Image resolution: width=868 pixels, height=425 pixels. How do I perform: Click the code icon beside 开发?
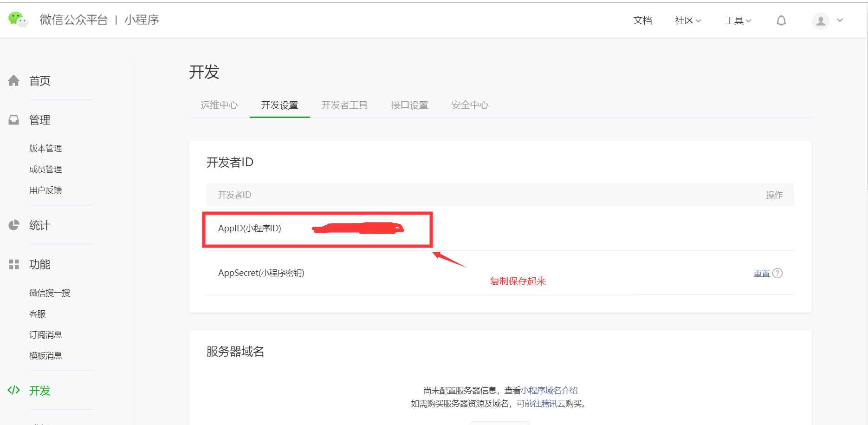[x=14, y=390]
